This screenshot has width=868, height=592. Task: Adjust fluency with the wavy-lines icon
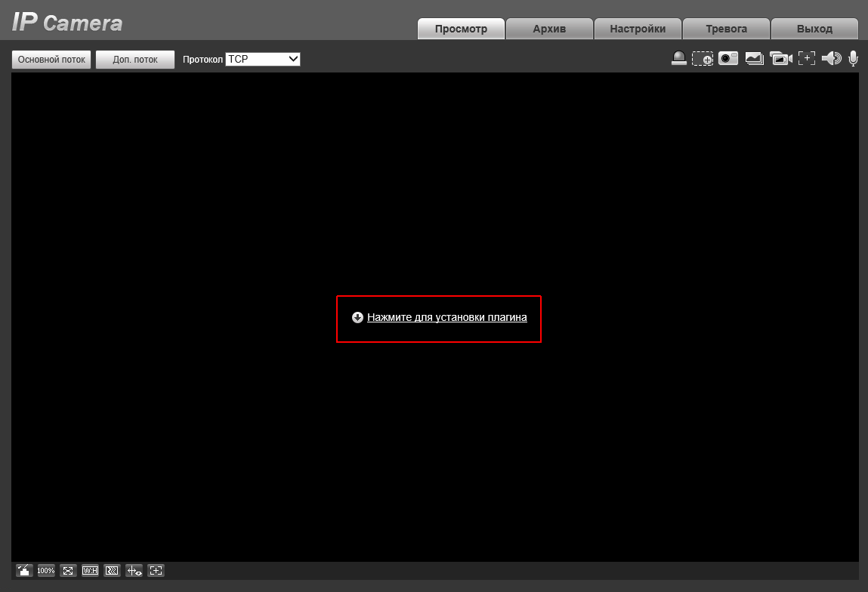point(112,570)
